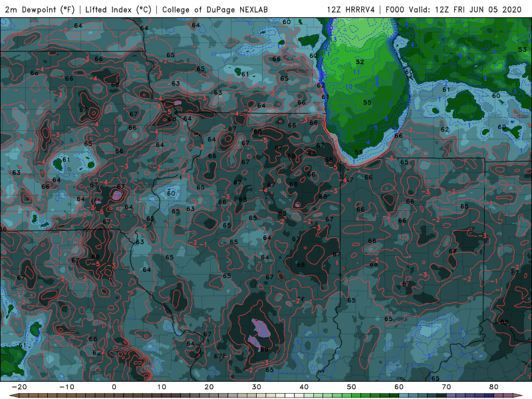Click the 40 label on the color scale

tap(304, 387)
